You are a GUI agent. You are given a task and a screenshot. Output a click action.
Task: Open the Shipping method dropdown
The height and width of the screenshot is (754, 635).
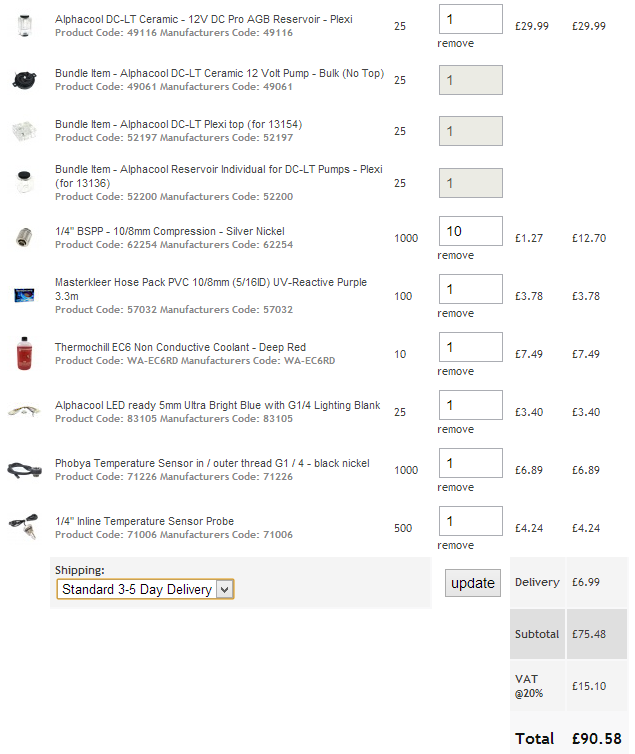point(145,589)
